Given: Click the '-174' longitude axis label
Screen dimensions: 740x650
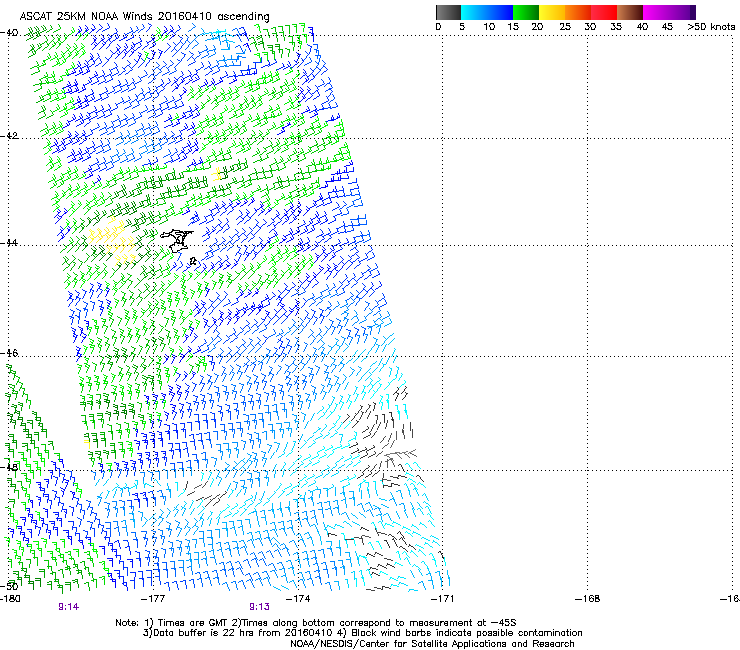Looking at the screenshot, I should click(298, 599).
